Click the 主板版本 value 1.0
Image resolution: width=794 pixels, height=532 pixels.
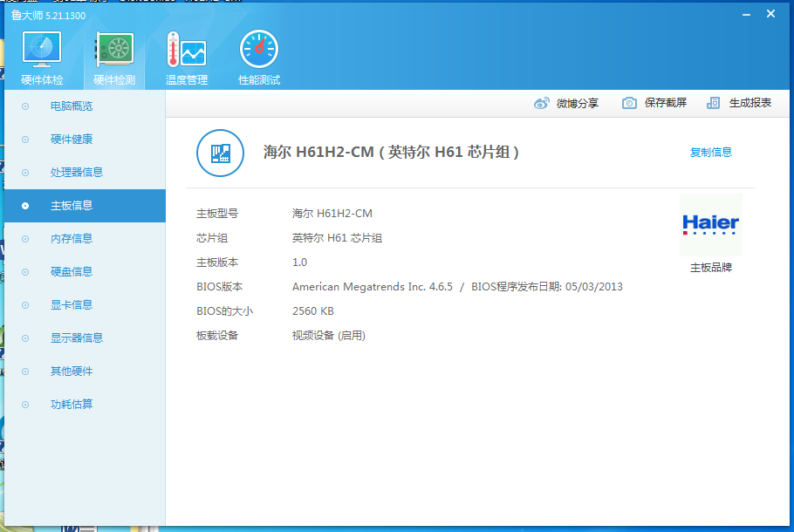click(300, 263)
